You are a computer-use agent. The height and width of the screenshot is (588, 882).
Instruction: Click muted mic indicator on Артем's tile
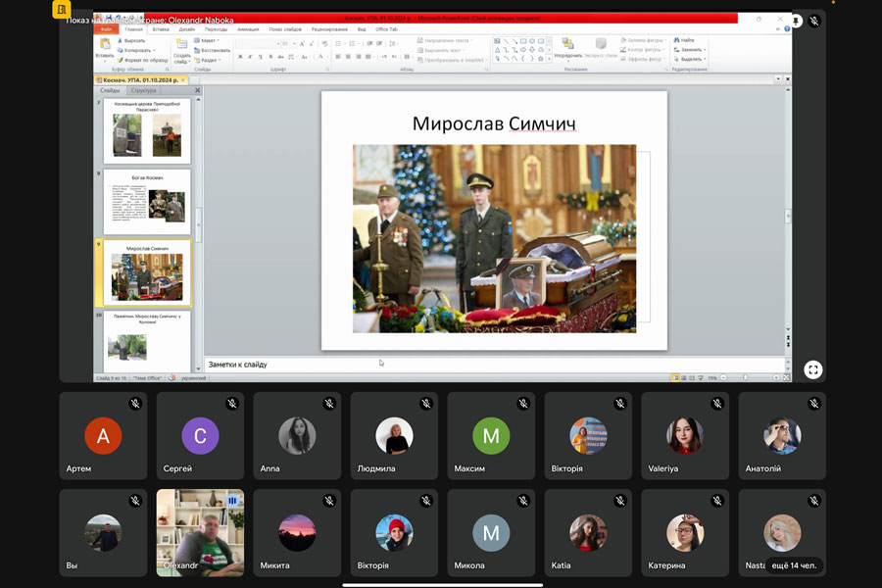(135, 404)
